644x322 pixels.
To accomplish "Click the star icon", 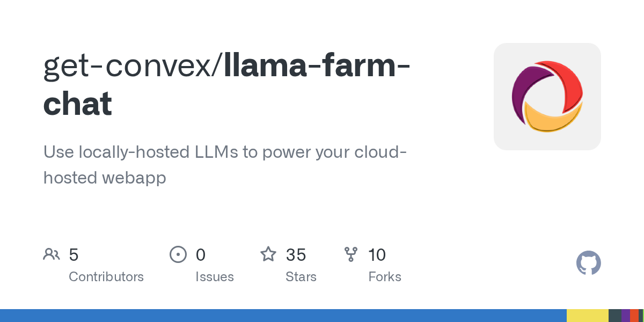I will tap(268, 254).
